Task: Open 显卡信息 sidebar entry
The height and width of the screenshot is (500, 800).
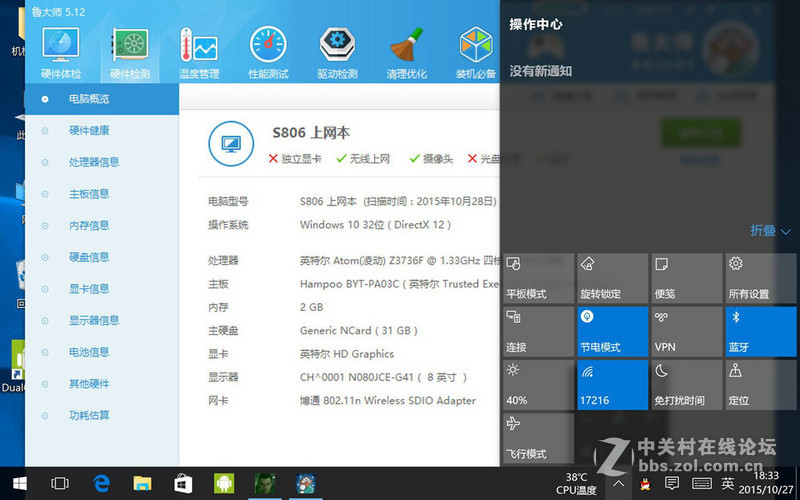Action: (x=102, y=289)
